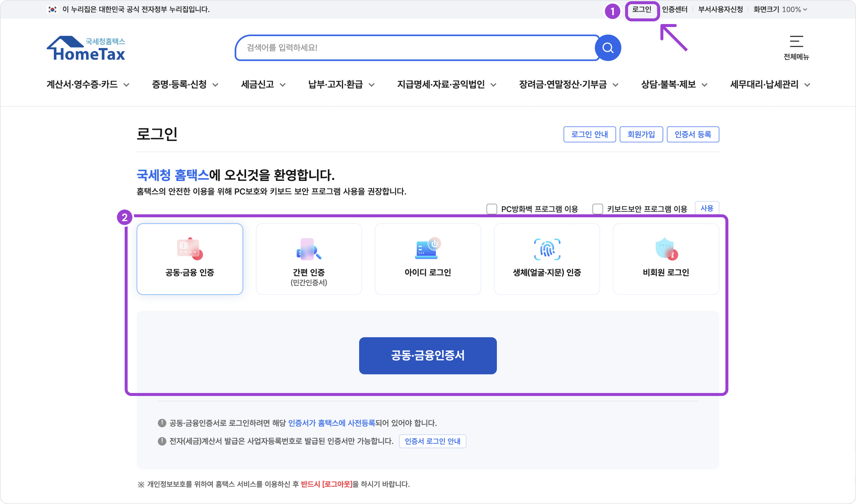Enable PC방화벽 프로그램 이용 checkbox
Image resolution: width=856 pixels, height=504 pixels.
point(492,209)
